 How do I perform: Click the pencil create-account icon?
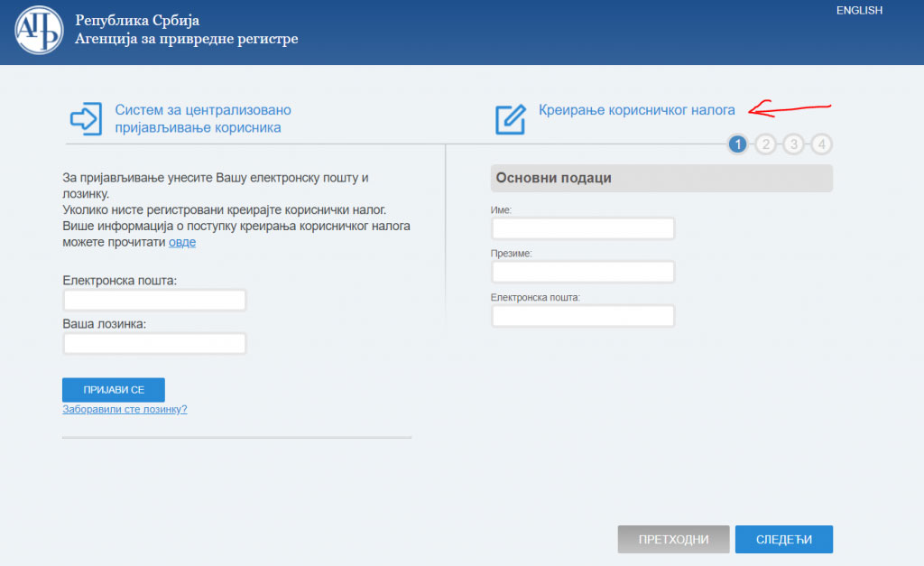click(x=510, y=119)
